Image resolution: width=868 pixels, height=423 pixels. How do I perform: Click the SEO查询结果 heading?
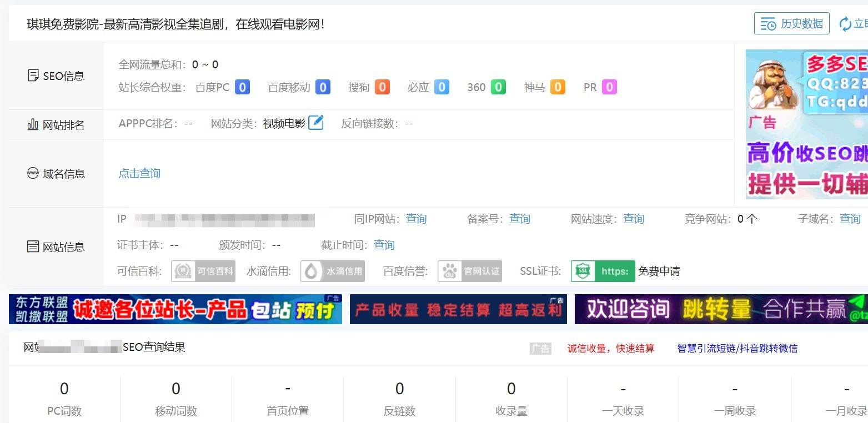(x=154, y=348)
